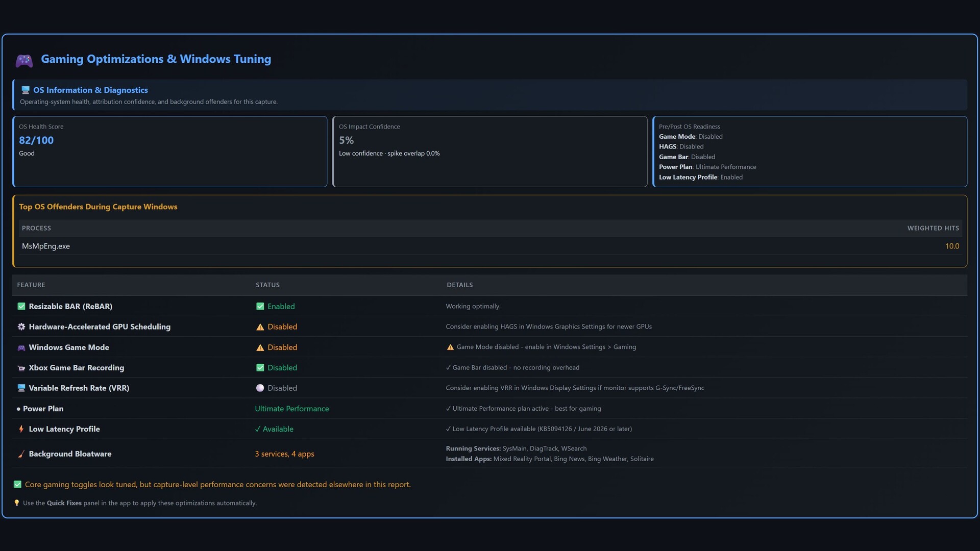Screen dimensions: 980x551
Task: Click the grey circle in VRR status
Action: tap(260, 388)
